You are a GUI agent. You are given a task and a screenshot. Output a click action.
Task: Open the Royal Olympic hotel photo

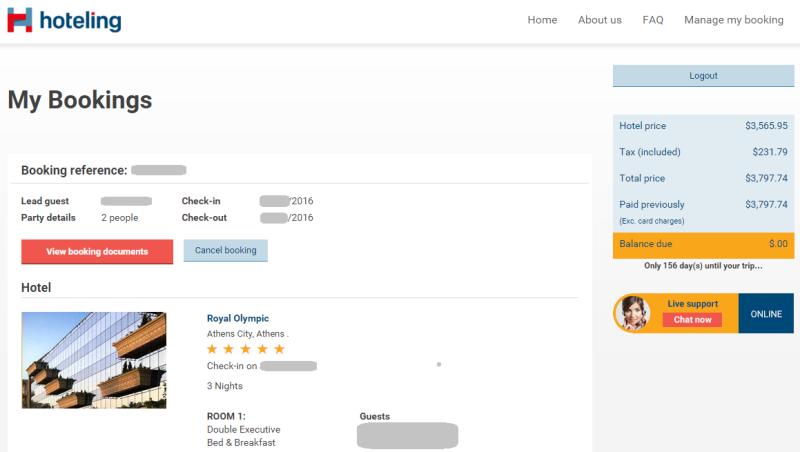(94, 360)
